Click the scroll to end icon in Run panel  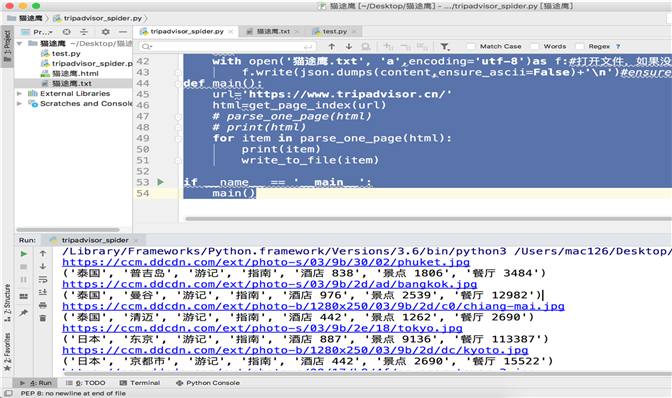(43, 292)
